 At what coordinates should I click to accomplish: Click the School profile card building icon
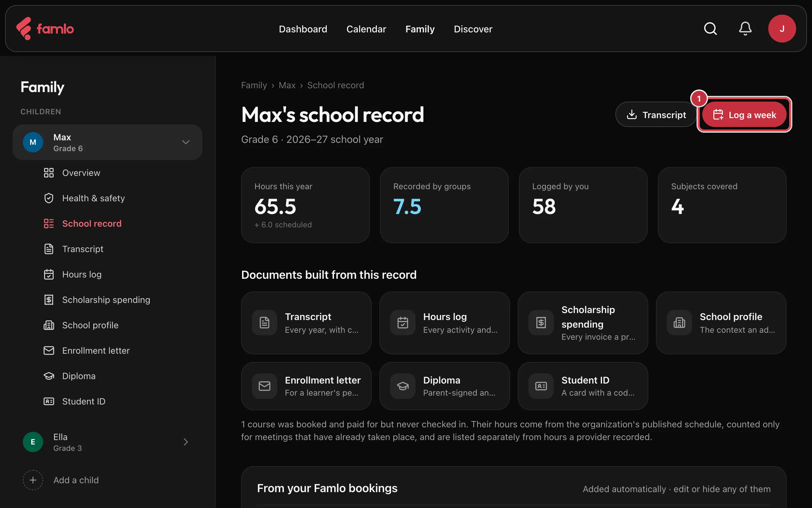(x=679, y=323)
